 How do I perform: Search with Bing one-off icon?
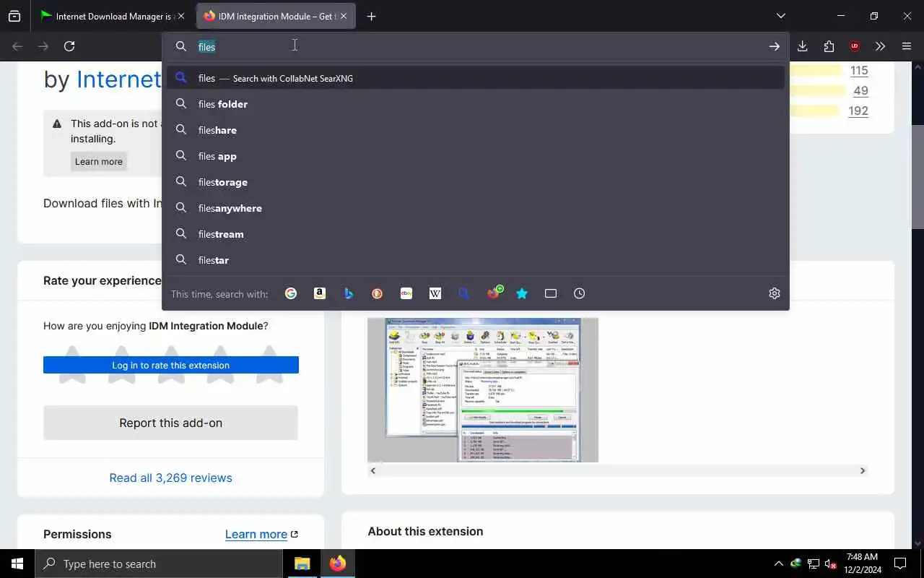pyautogui.click(x=349, y=293)
